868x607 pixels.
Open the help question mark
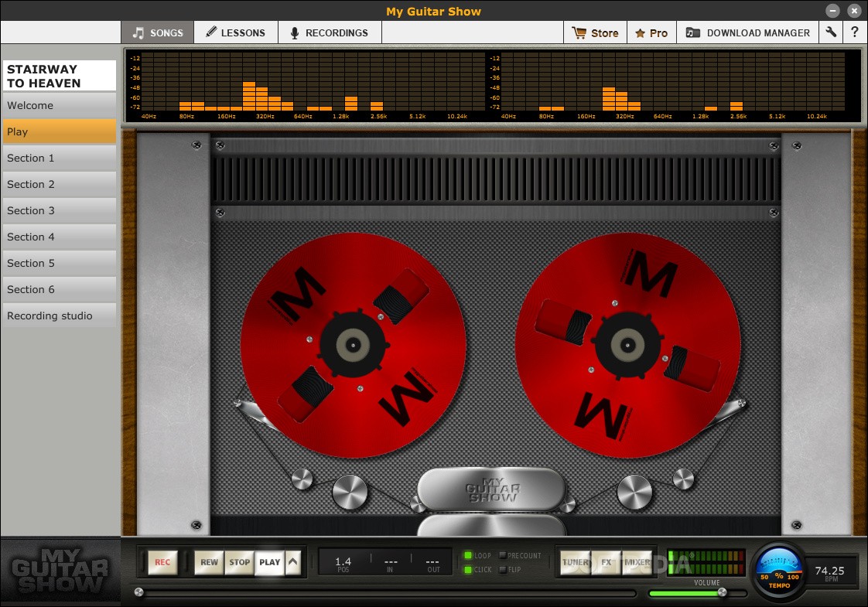coord(855,32)
